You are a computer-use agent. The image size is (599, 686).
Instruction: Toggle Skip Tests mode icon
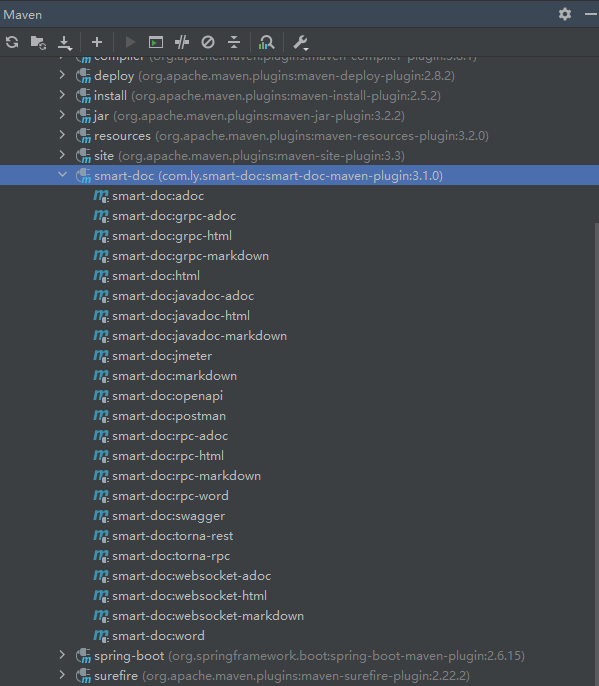(208, 42)
